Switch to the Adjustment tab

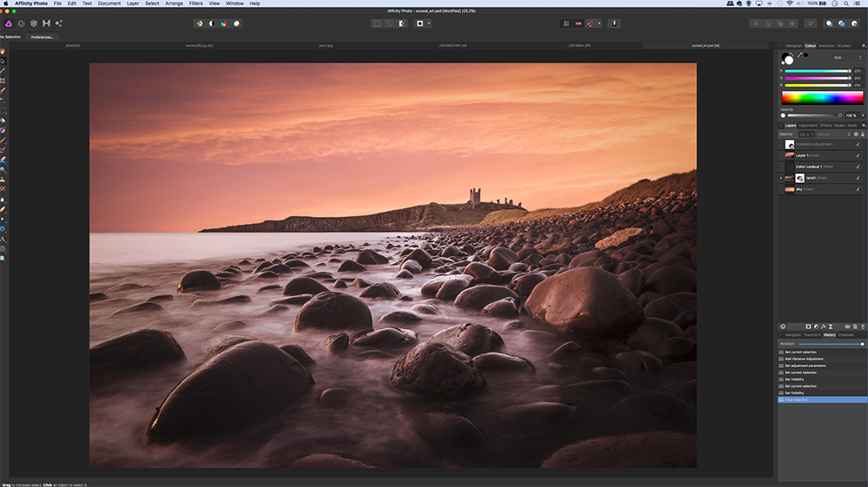pos(807,125)
